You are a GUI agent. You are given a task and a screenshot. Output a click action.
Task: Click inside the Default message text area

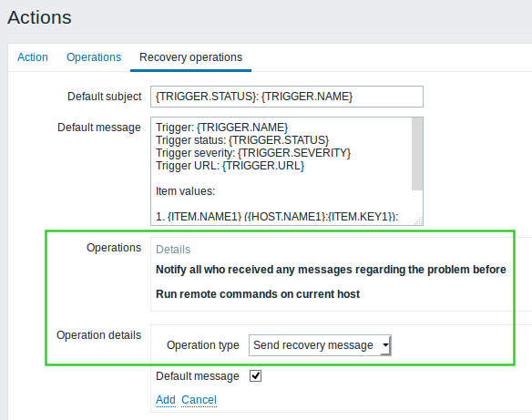click(x=281, y=171)
